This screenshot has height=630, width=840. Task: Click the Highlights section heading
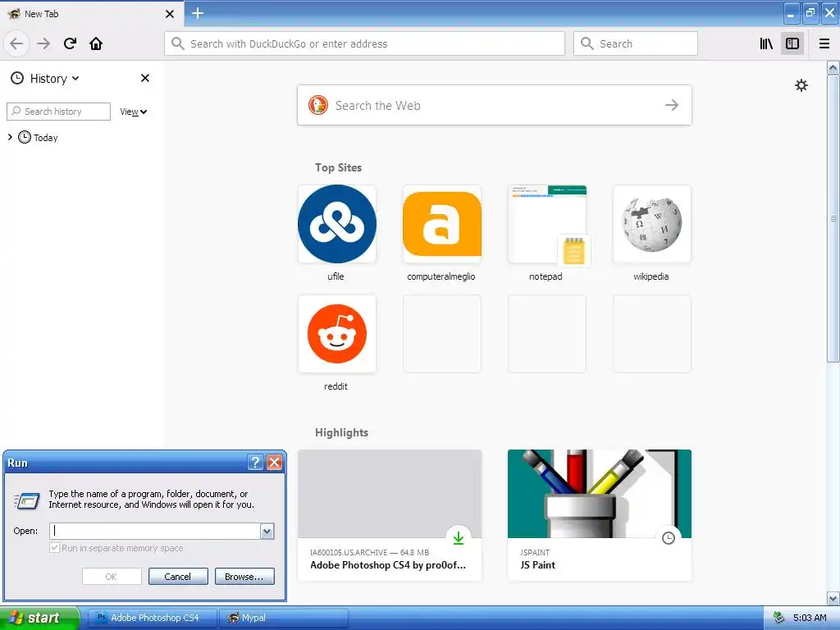(341, 432)
